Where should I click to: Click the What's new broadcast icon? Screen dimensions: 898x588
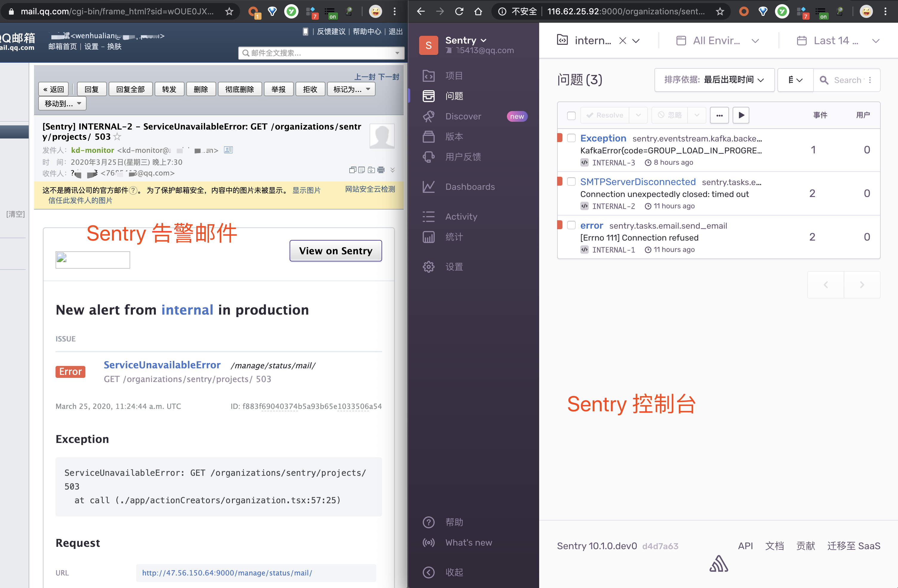tap(428, 543)
